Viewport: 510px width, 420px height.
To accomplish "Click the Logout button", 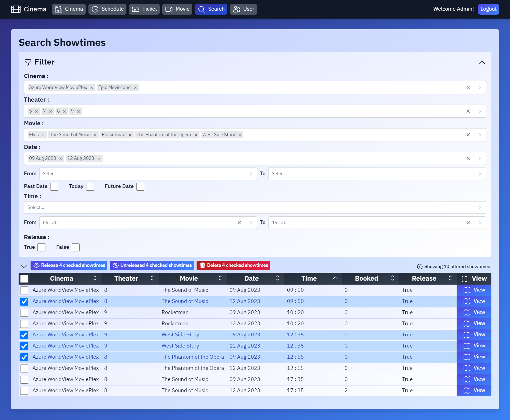I will point(488,9).
